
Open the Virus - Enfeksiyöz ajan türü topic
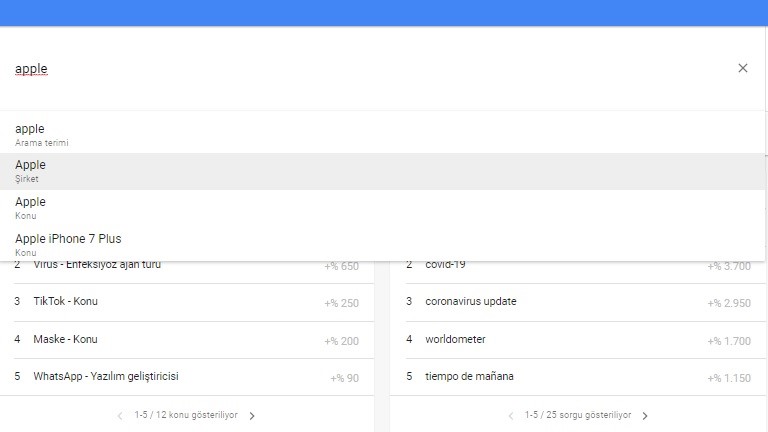click(x=97, y=265)
